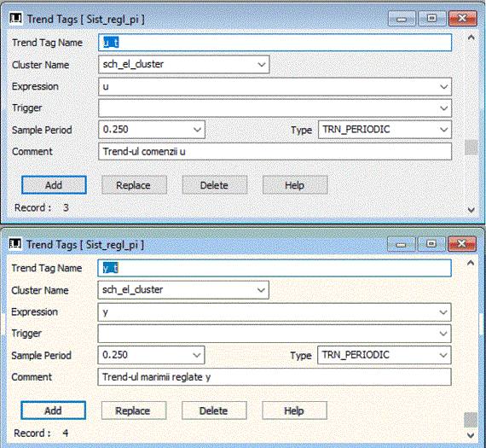Click Replace button in lower dialog
This screenshot has height=448, width=486.
[x=134, y=410]
